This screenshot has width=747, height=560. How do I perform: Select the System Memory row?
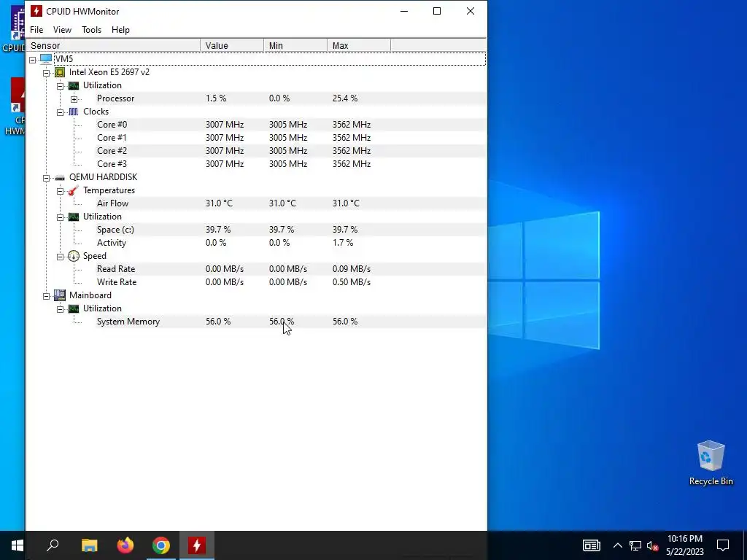[290, 322]
